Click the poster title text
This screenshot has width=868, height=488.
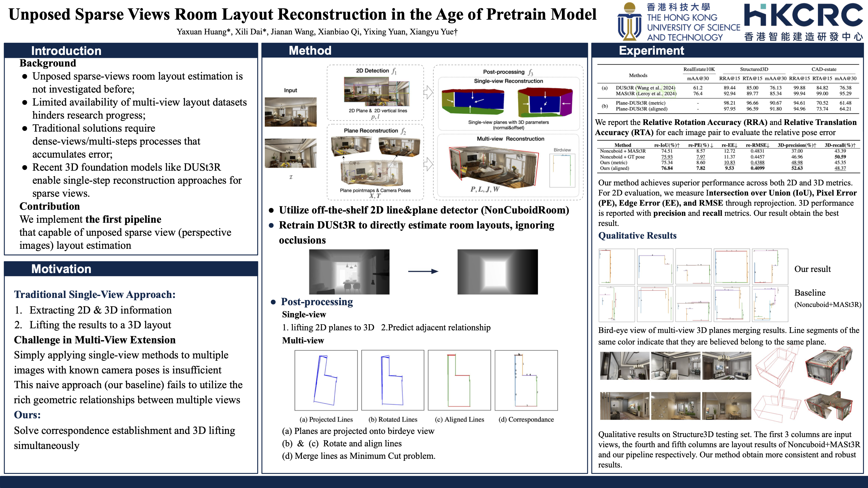tap(302, 14)
